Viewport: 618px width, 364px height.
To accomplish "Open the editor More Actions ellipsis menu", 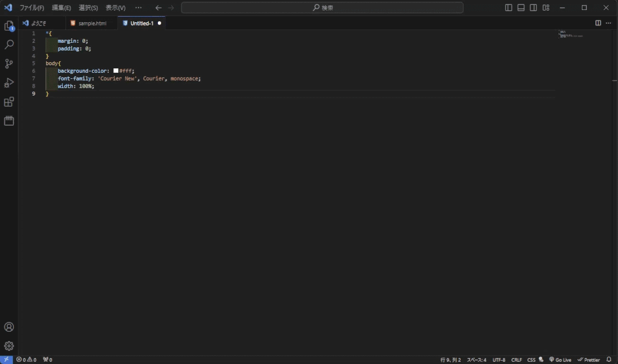I will pyautogui.click(x=608, y=23).
